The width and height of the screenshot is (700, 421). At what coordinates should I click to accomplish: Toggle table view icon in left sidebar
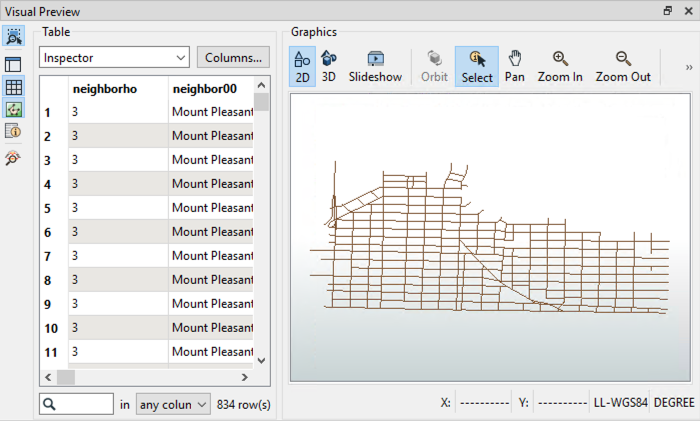pyautogui.click(x=13, y=87)
